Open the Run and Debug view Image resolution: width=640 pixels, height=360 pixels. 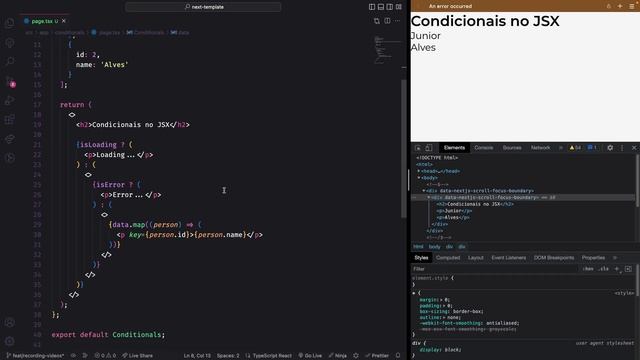10,100
